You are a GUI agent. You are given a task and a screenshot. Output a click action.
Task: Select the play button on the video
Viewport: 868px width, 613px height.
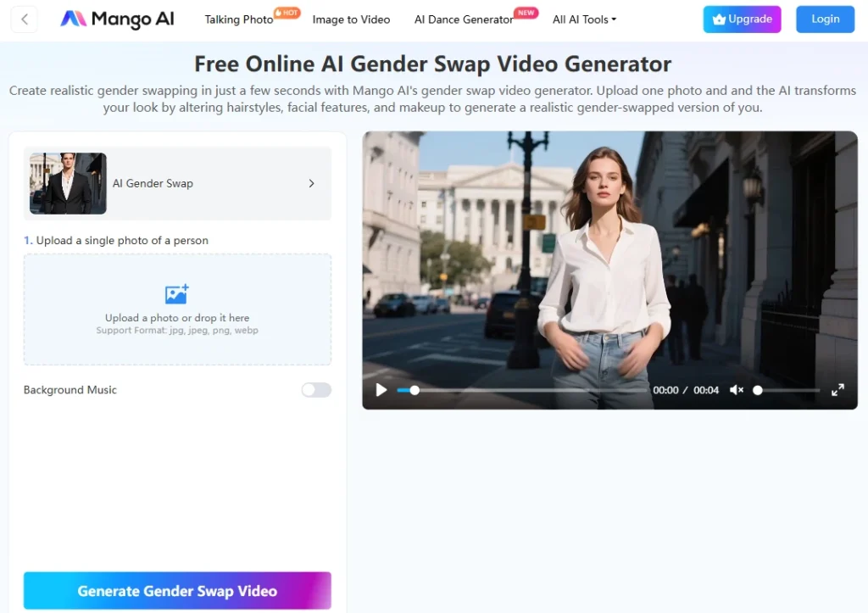(x=381, y=390)
